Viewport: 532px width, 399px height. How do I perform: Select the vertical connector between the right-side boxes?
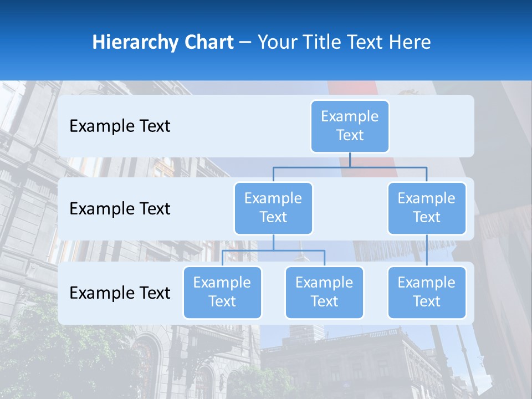coord(427,250)
